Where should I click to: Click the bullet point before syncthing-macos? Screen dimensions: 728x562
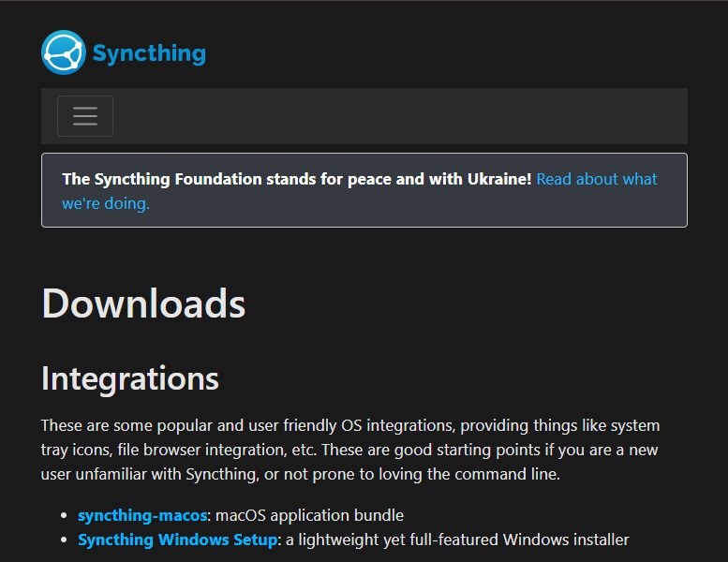click(x=64, y=516)
